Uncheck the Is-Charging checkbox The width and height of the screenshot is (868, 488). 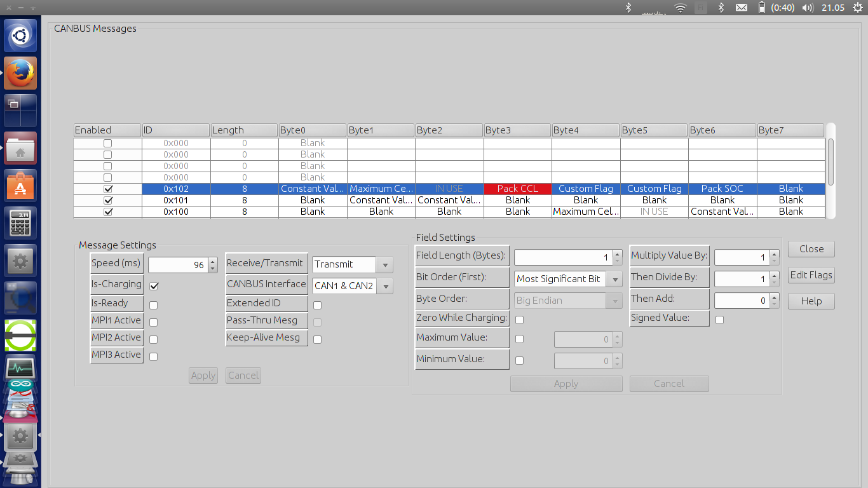click(x=154, y=286)
